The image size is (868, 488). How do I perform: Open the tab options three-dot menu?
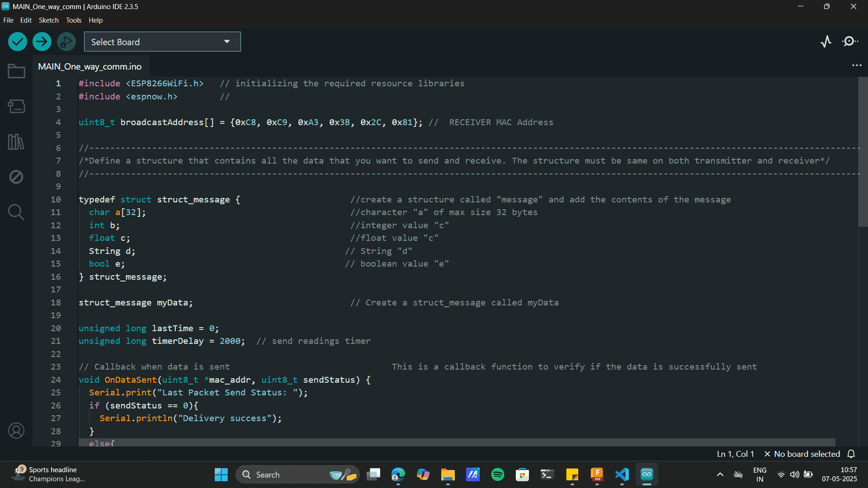tap(857, 66)
